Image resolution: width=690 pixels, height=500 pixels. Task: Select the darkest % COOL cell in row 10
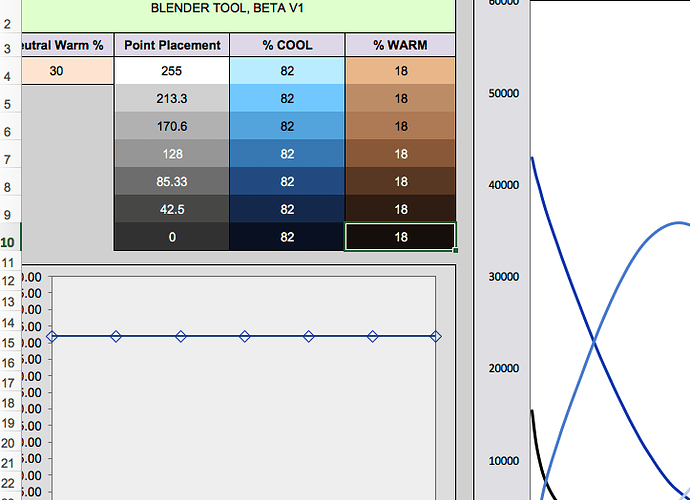pos(287,237)
